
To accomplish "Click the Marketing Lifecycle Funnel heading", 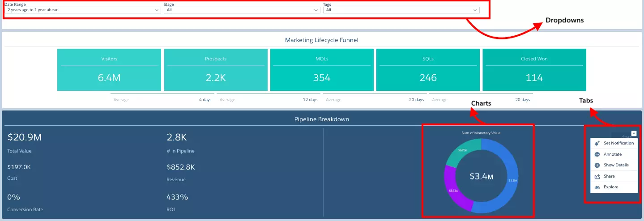I will [x=322, y=40].
